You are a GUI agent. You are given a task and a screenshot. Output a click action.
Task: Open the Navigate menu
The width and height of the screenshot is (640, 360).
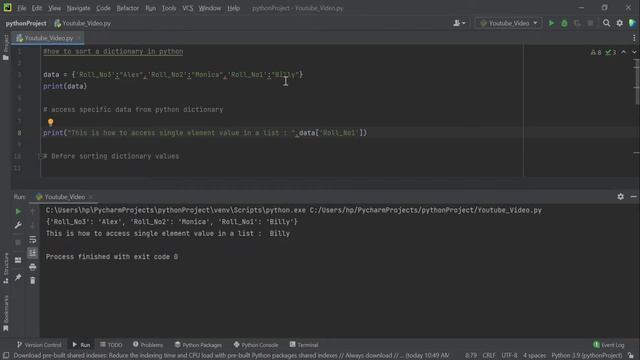click(x=78, y=8)
